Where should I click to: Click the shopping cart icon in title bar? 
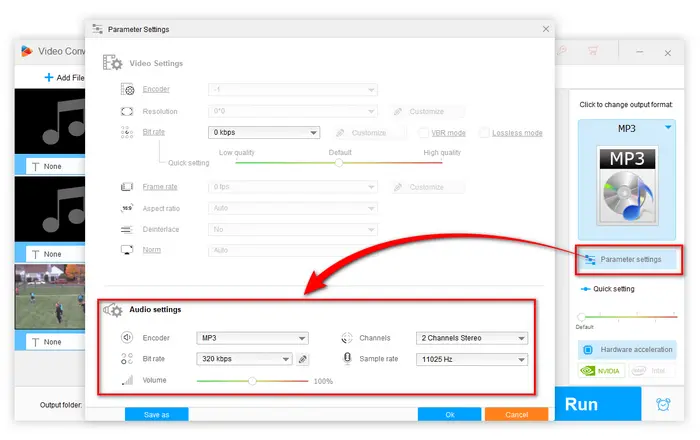pos(592,51)
